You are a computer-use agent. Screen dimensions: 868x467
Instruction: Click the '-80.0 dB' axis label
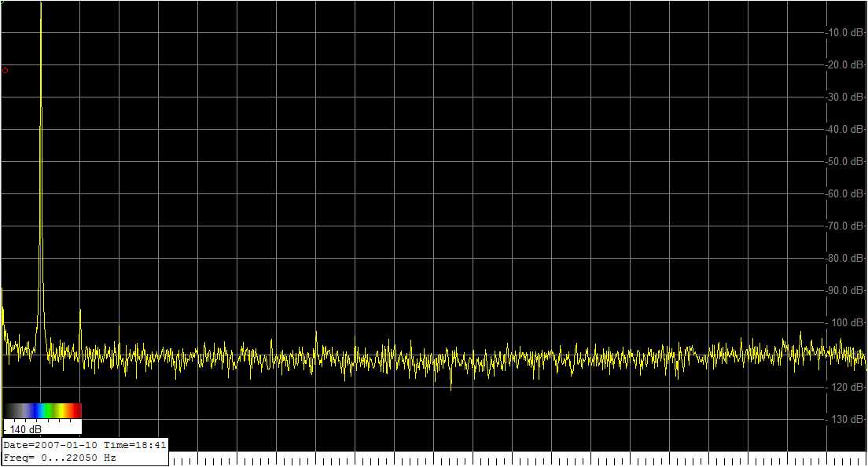coord(844,258)
